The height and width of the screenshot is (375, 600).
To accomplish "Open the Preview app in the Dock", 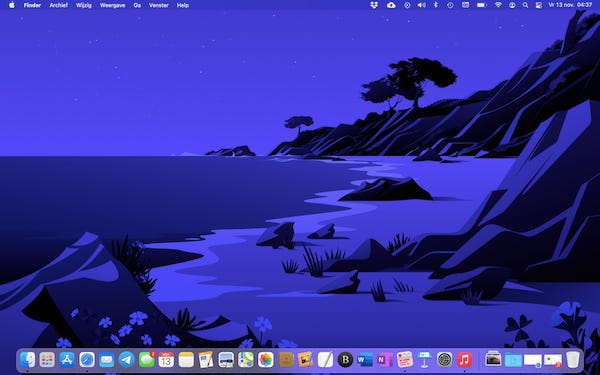I will tap(226, 360).
